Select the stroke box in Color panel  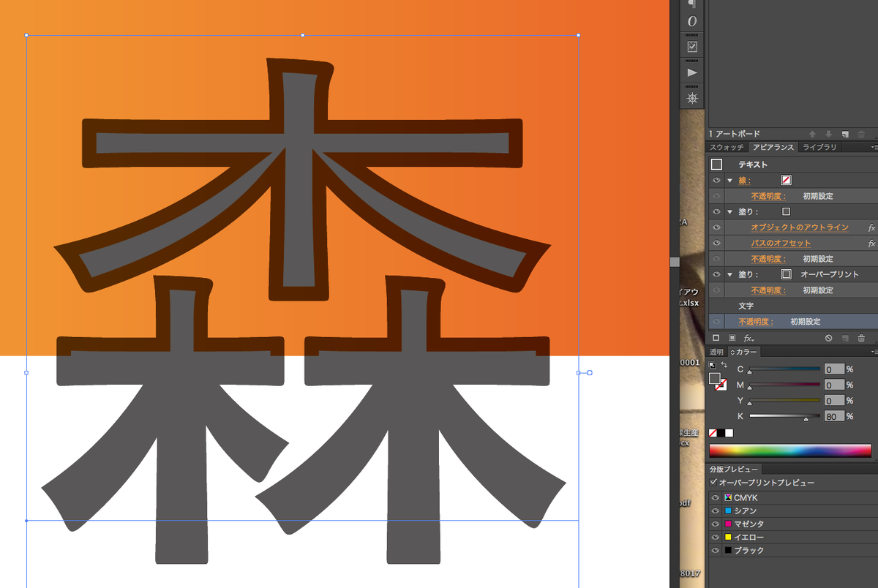point(721,385)
